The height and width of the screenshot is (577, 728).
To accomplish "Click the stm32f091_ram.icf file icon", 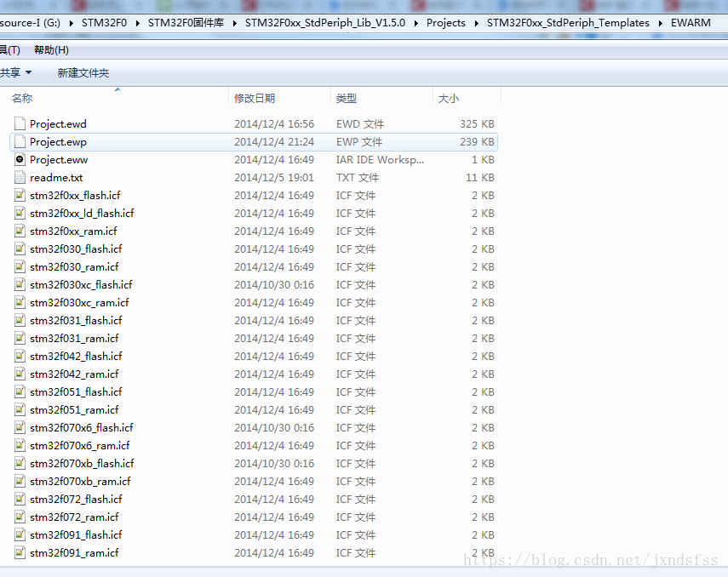I will (x=20, y=552).
